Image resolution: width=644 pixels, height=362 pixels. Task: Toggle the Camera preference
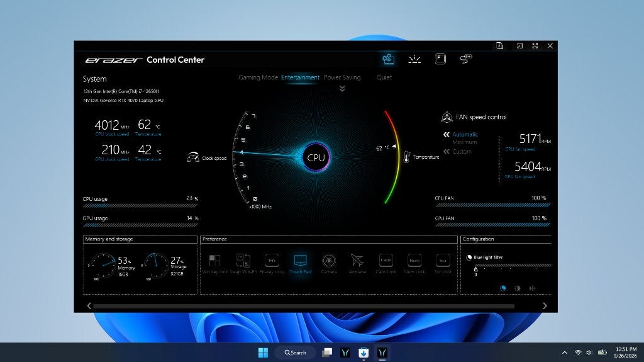coord(328,264)
